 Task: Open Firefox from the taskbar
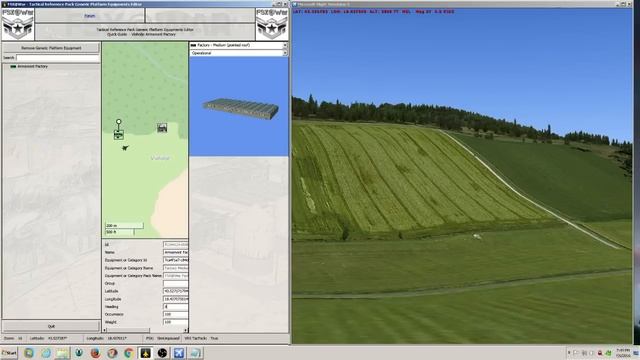coord(96,353)
